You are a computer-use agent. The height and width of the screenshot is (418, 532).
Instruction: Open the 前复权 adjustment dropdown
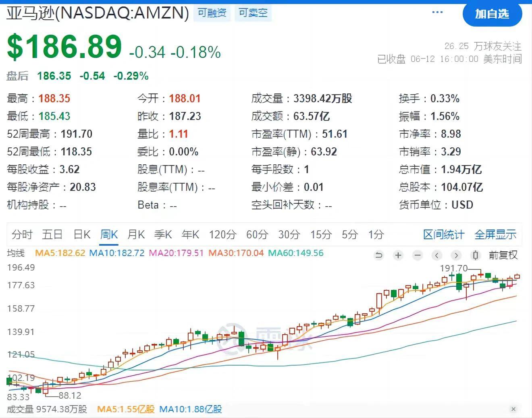(503, 255)
